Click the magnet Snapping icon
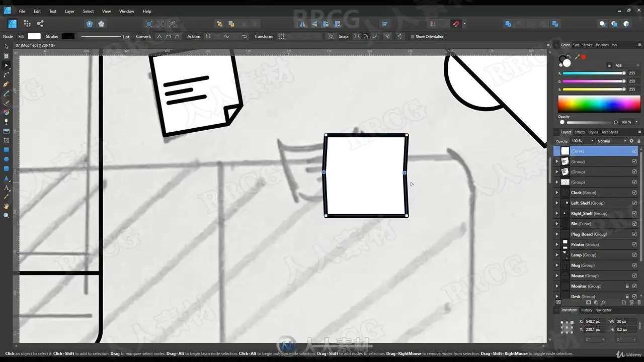Screen dimensions: 644x362 [455, 24]
